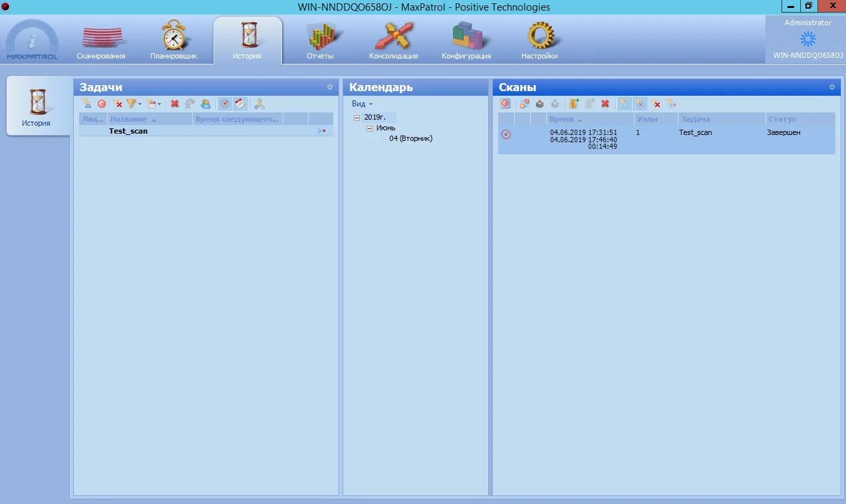846x504 pixels.
Task: Collapse the Июнь tree node
Action: (x=369, y=128)
